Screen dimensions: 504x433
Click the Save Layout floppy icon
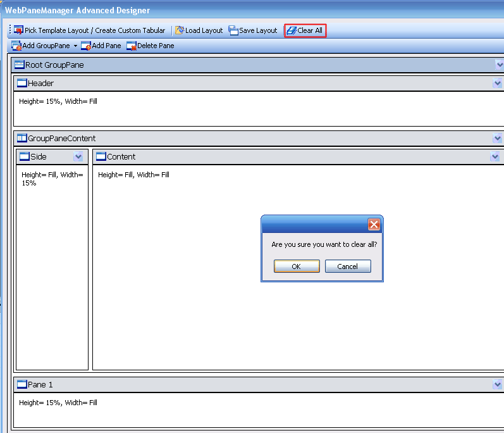tap(233, 30)
